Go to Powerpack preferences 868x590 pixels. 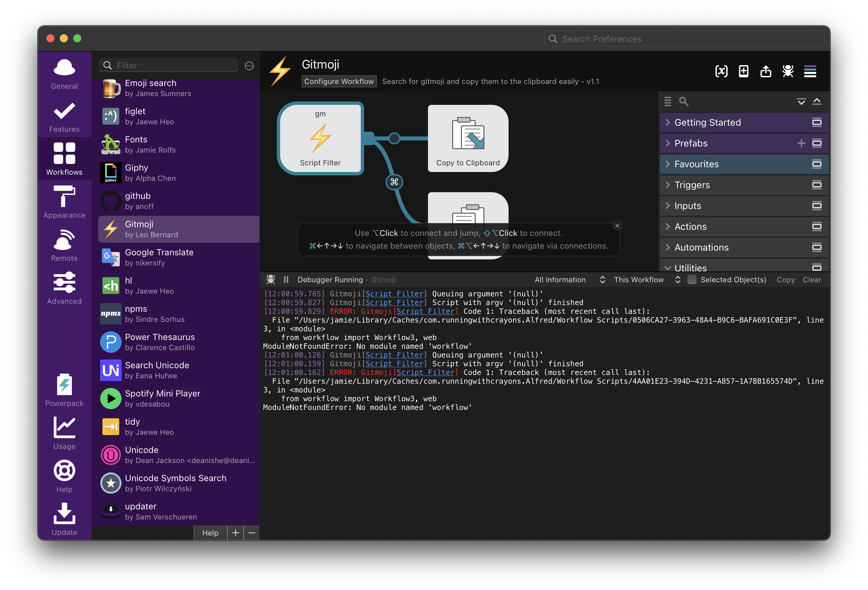point(64,390)
